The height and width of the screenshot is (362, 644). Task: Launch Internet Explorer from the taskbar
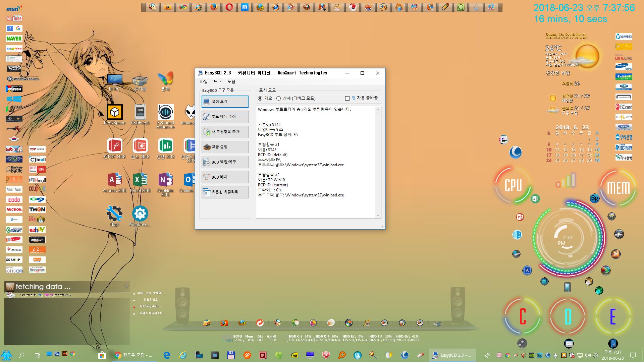pos(183,355)
